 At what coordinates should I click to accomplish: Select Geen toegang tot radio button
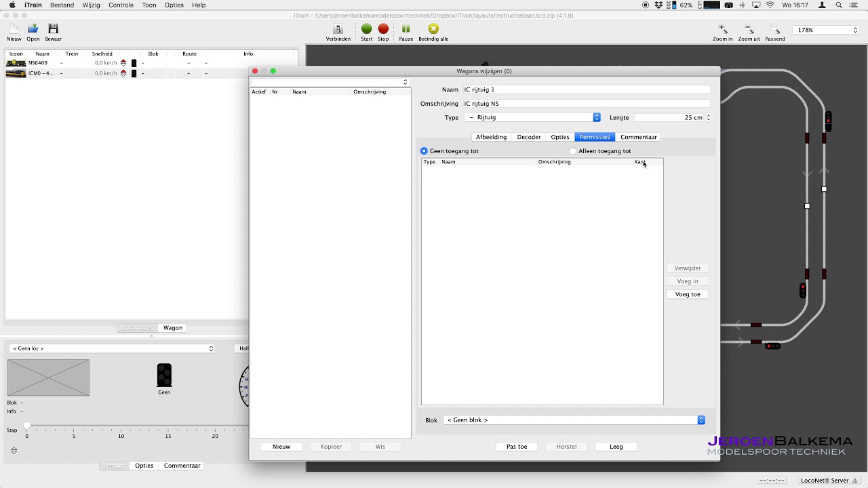pyautogui.click(x=425, y=151)
